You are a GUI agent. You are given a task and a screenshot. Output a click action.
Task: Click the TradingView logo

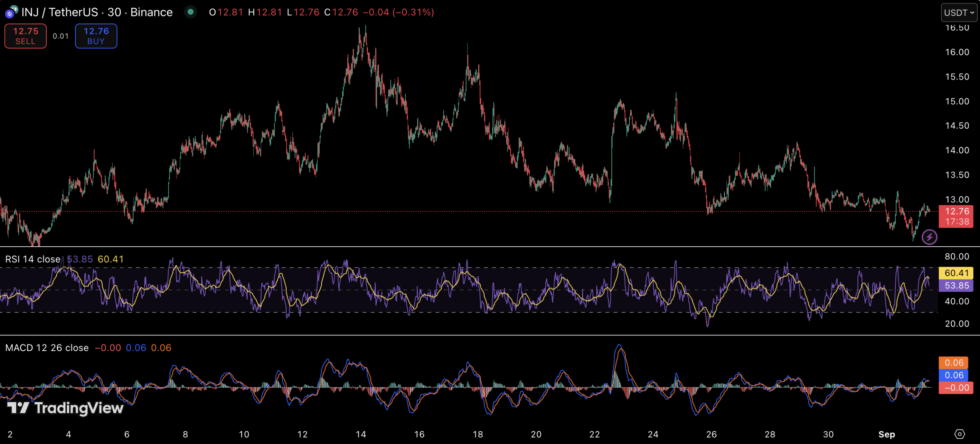coord(65,408)
